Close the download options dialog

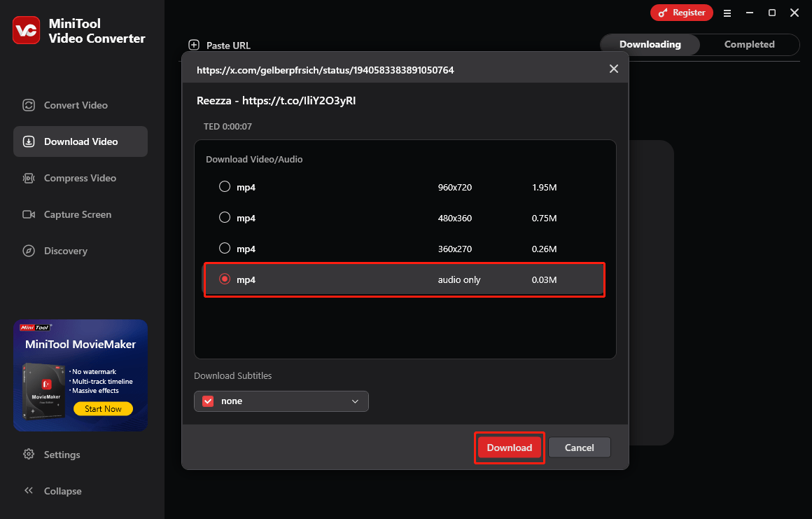614,69
